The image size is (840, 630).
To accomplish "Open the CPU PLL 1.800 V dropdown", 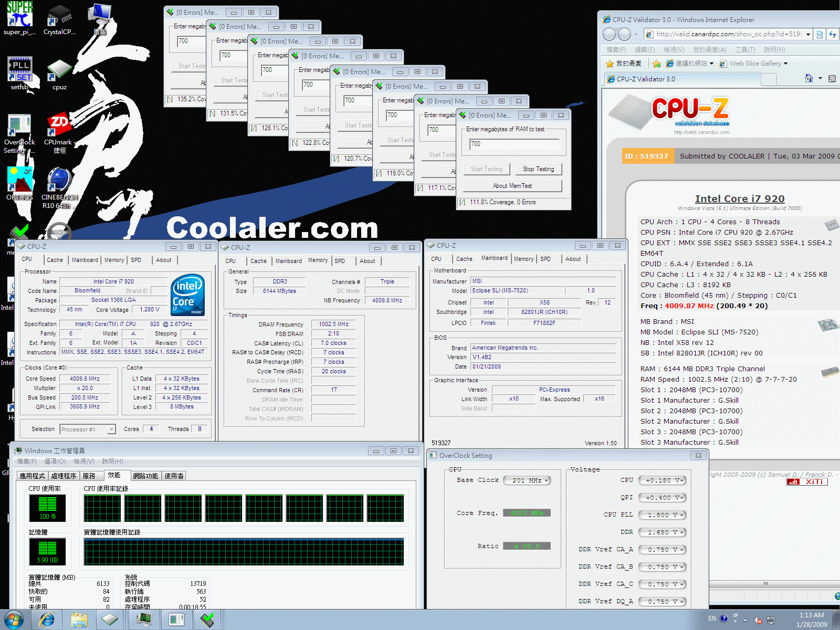I will [663, 515].
